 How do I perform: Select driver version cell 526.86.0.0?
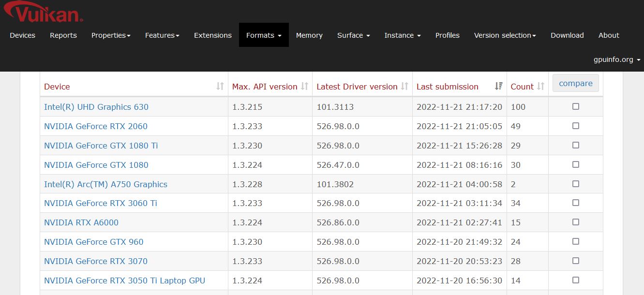pos(338,222)
